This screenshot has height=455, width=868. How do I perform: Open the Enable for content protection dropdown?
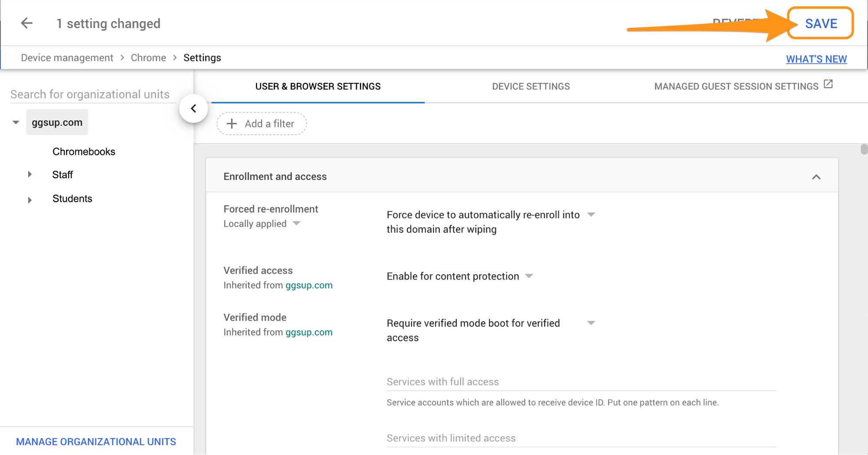529,276
